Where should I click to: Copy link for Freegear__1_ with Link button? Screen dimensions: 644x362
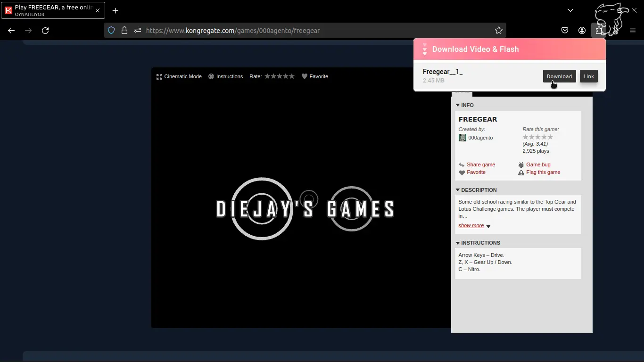[x=589, y=76]
